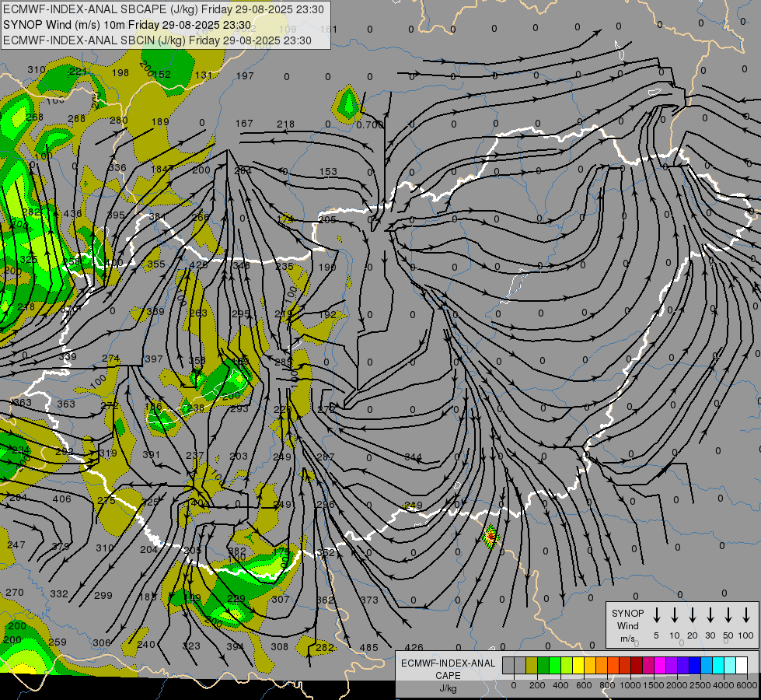Screen dimensions: 761x700
Task: Click the wind arrow above the 20 label
Action: [x=692, y=615]
